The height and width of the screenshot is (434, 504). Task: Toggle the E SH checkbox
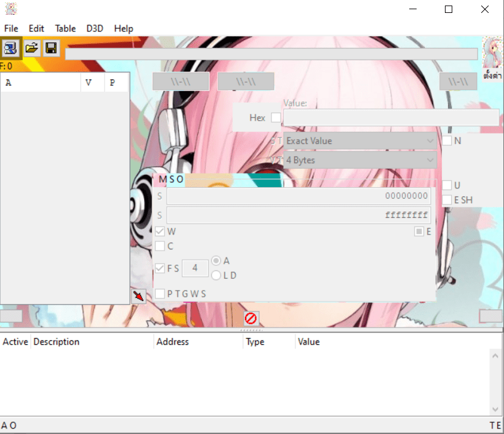[447, 200]
